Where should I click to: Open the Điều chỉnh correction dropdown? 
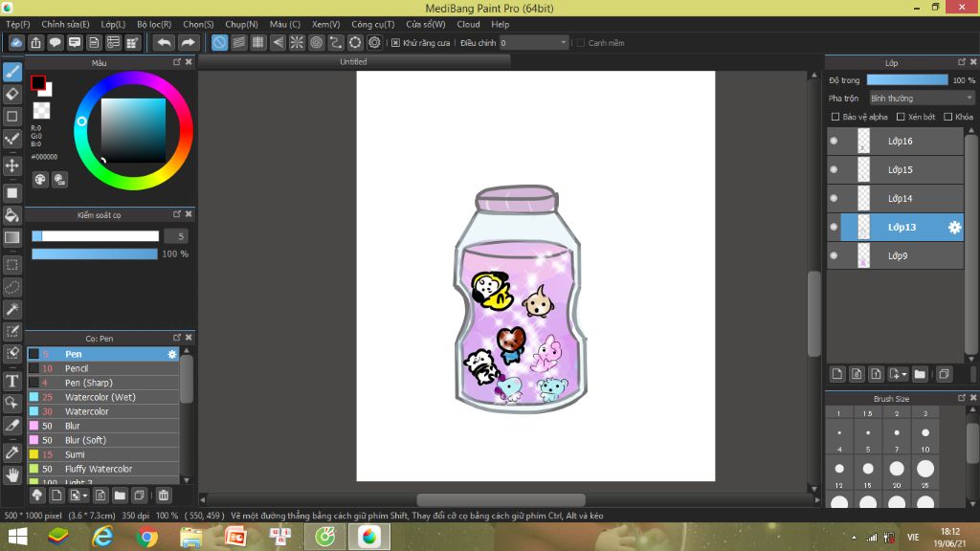pos(533,42)
